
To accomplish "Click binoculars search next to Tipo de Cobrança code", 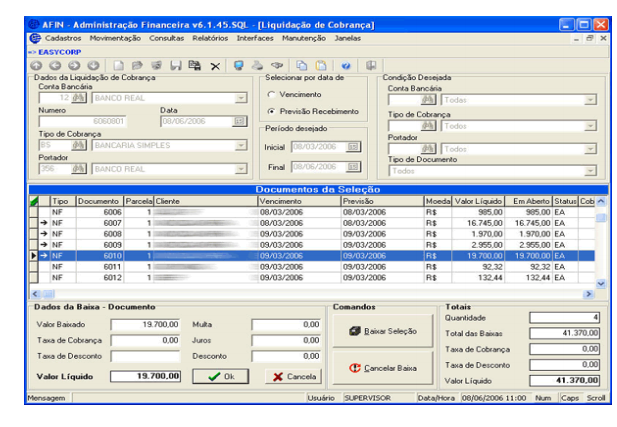I will [77, 145].
